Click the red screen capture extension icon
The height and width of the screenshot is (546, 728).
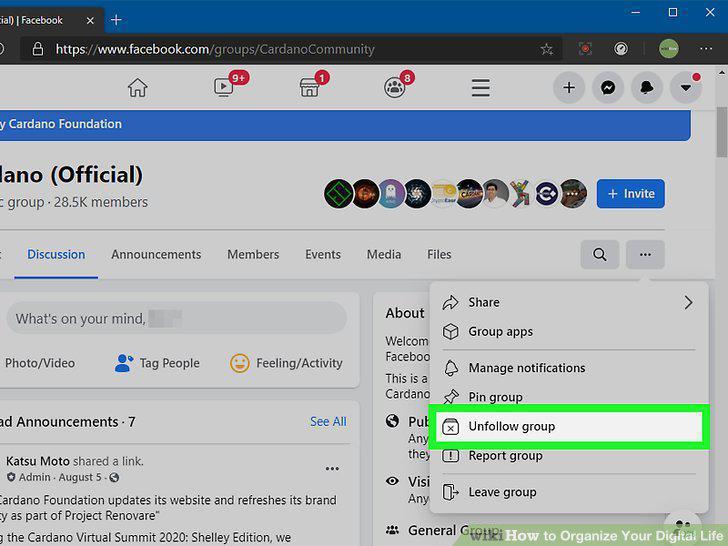click(585, 48)
